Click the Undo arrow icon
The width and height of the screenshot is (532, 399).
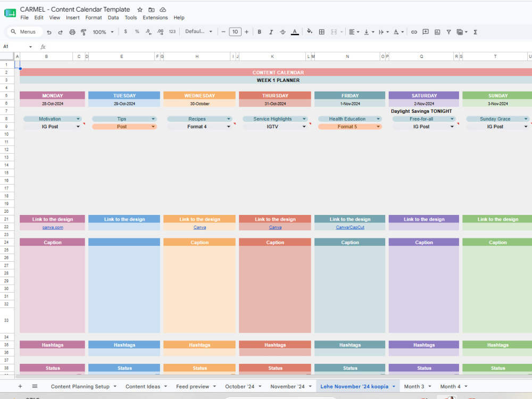tap(49, 32)
